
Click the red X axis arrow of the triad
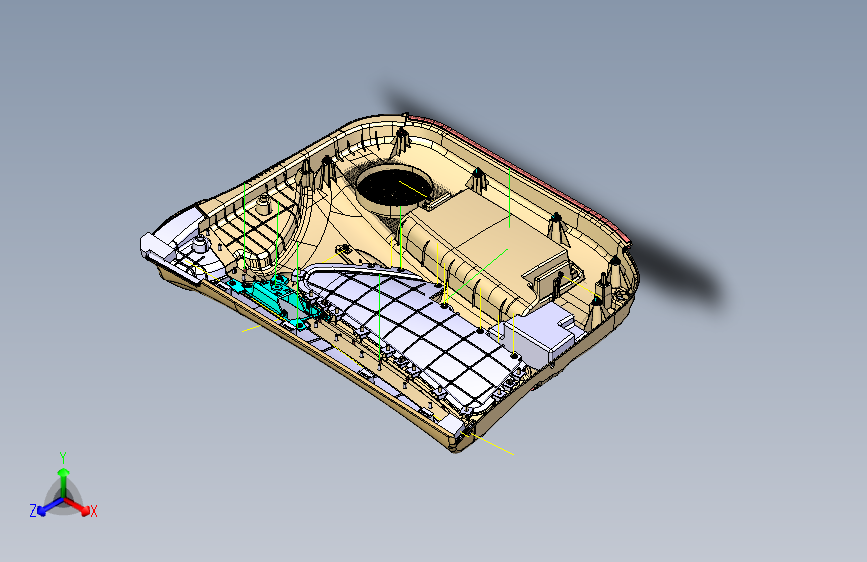point(79,507)
